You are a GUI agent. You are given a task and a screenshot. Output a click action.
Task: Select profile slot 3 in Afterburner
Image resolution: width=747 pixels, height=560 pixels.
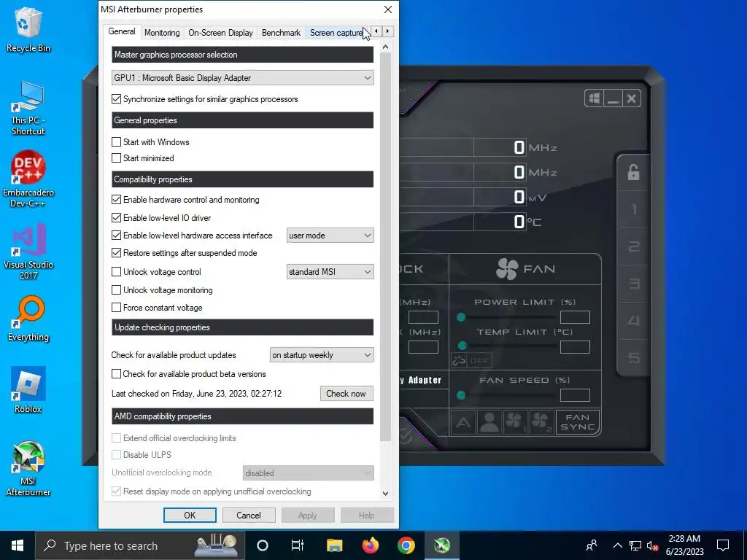pos(634,284)
